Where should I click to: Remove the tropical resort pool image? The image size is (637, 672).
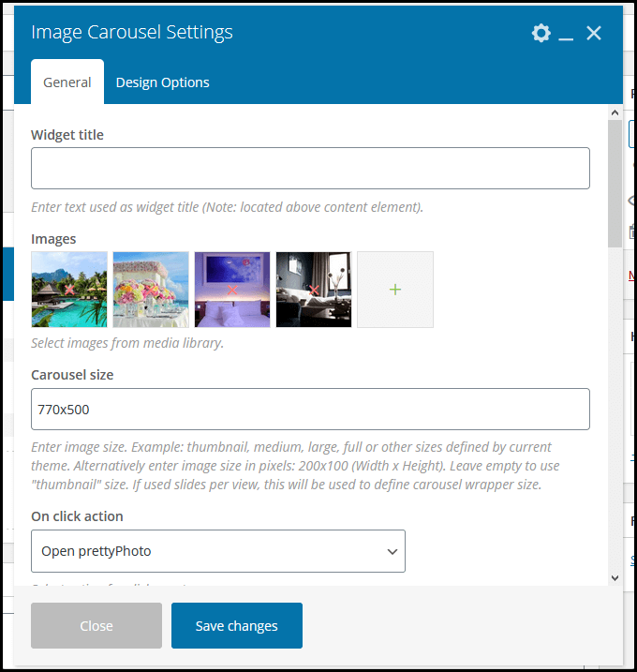pos(69,291)
